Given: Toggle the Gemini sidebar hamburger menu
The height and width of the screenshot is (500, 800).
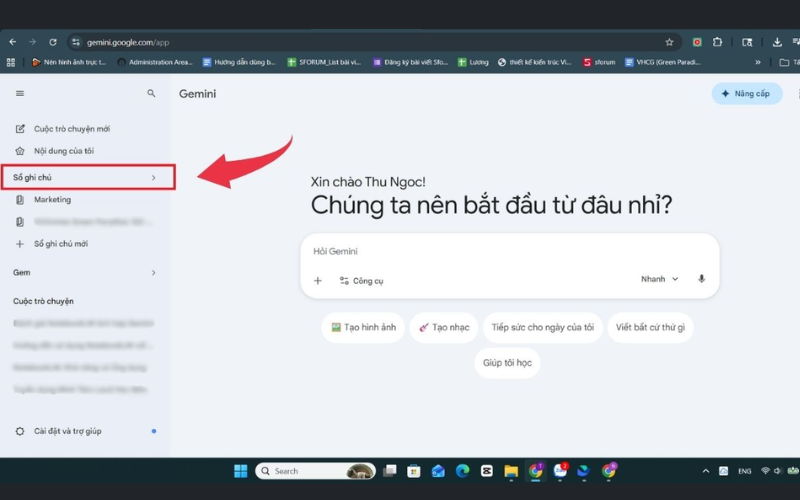Looking at the screenshot, I should tap(20, 93).
